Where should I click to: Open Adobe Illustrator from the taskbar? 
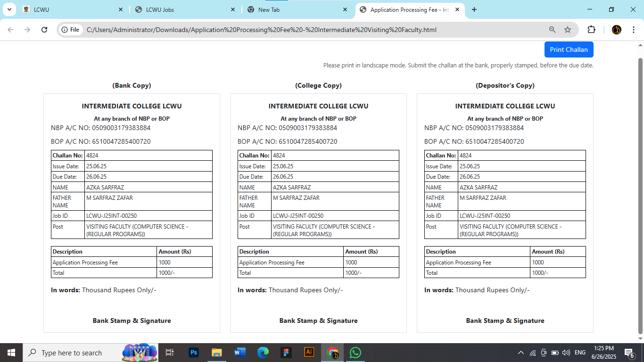(309, 353)
